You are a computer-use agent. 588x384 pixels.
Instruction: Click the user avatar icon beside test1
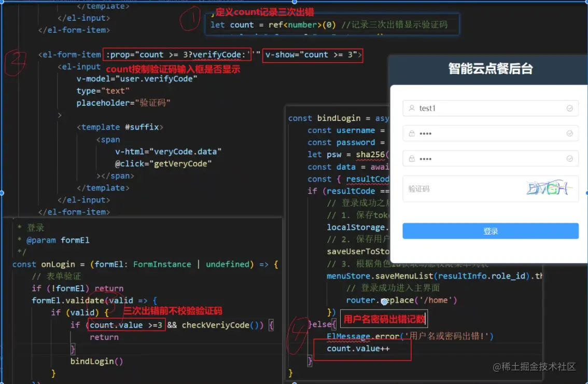411,108
